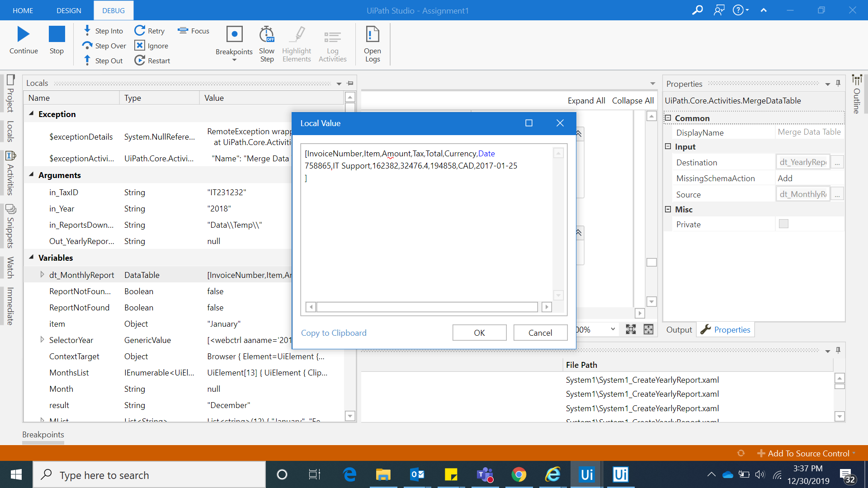Click the Continue play icon
868x488 pixels.
click(24, 34)
